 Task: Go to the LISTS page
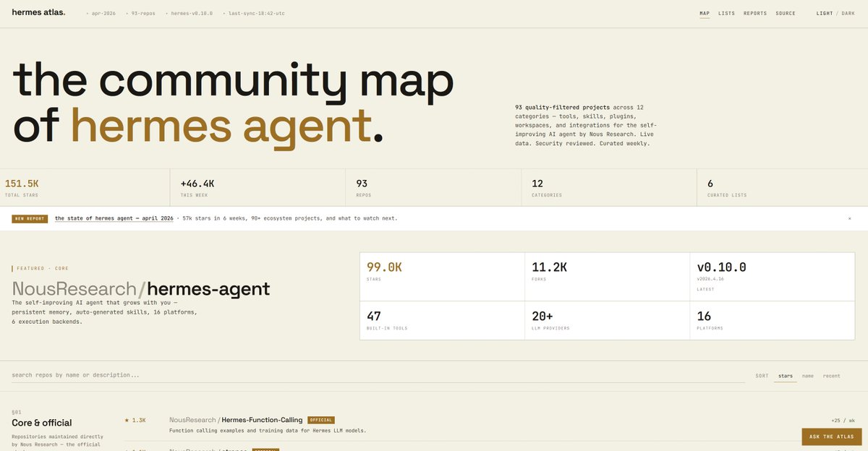point(726,13)
